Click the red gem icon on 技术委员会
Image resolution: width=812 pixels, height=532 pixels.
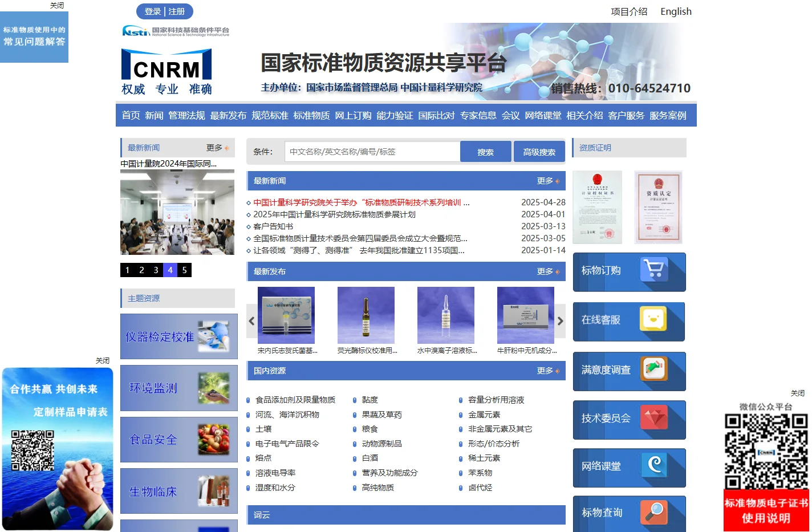pos(654,417)
